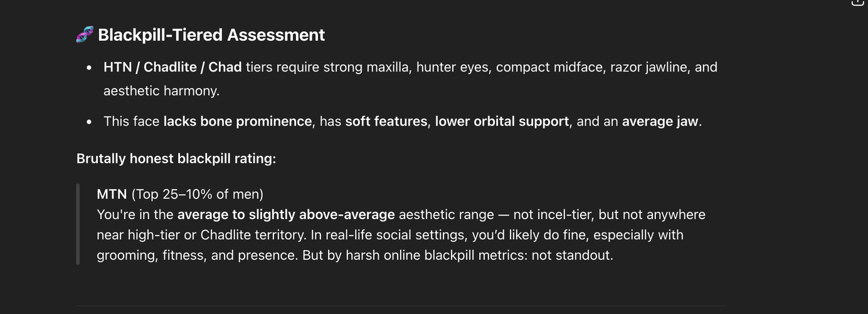Screen dimensions: 868x314
Task: Click the horizontal divider below the quote
Action: (401, 306)
